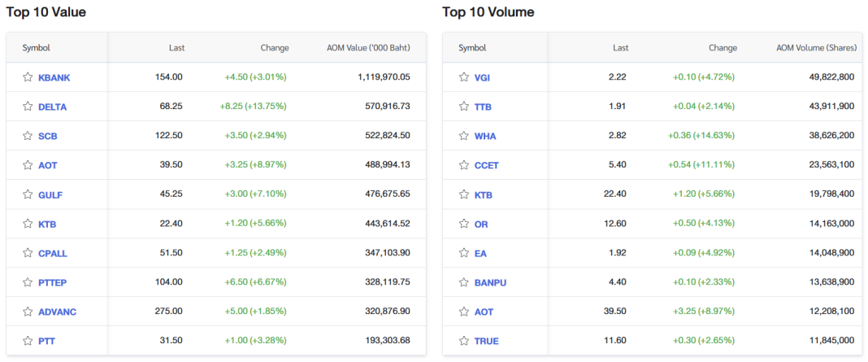Toggle watchlist star for CCET
The image size is (868, 362).
pos(464,165)
